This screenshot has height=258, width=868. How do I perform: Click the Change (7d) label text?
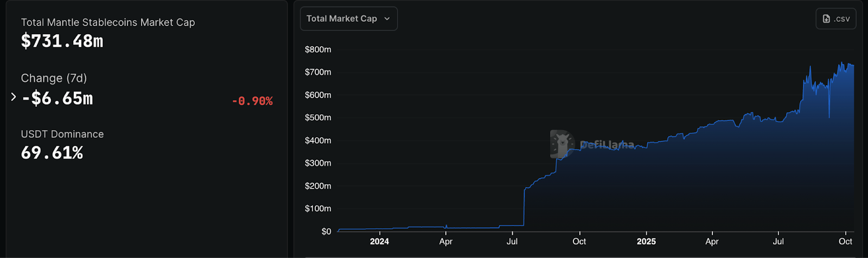pos(54,78)
